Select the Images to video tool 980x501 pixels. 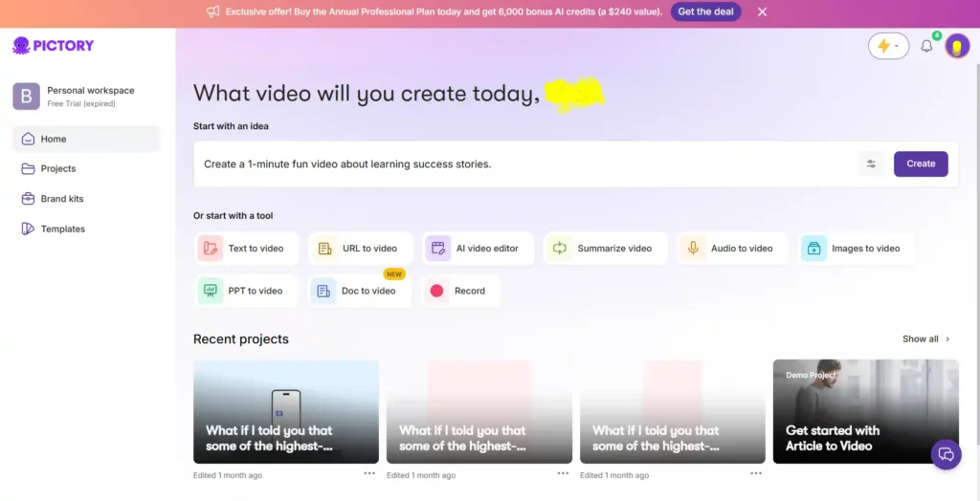pyautogui.click(x=857, y=249)
